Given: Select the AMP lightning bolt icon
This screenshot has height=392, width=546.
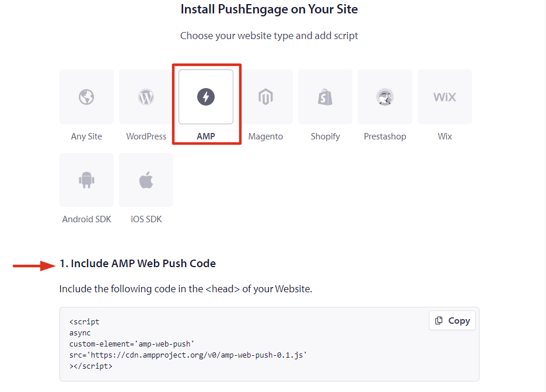Looking at the screenshot, I should tap(206, 97).
